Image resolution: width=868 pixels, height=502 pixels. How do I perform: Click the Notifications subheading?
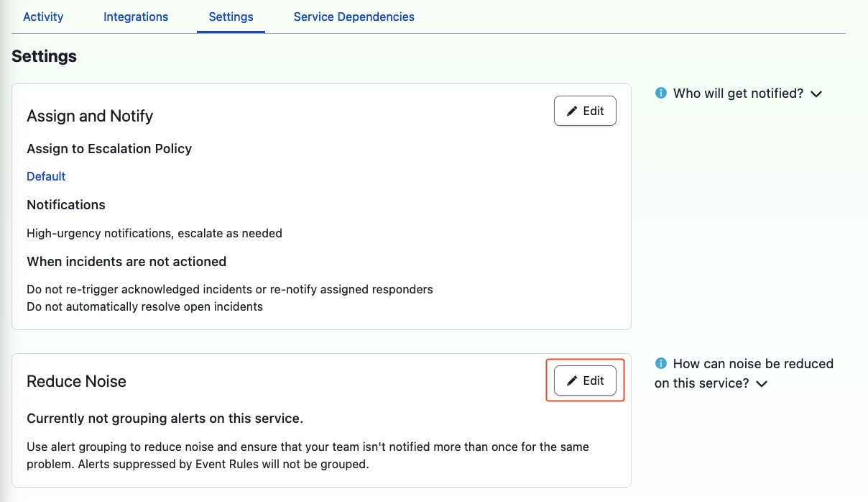pos(66,205)
